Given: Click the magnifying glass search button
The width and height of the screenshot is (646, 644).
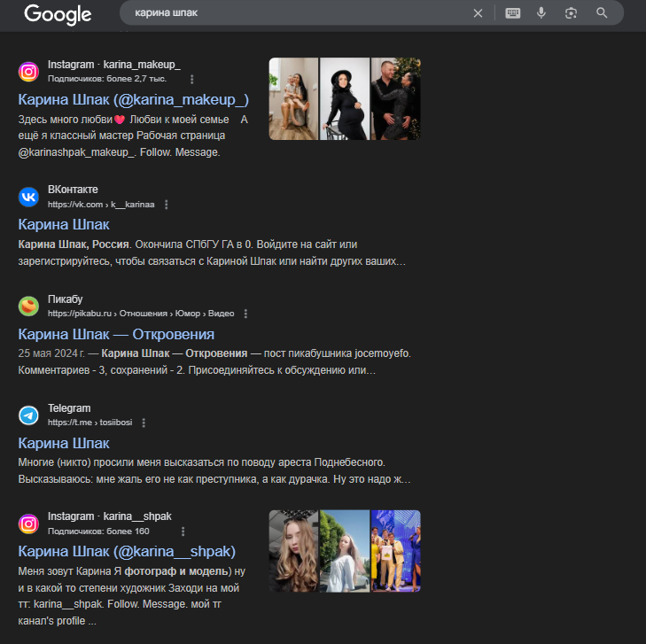Looking at the screenshot, I should pyautogui.click(x=602, y=13).
